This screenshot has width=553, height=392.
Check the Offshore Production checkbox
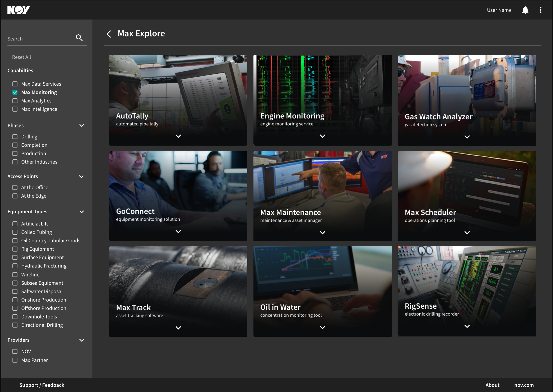click(x=15, y=308)
